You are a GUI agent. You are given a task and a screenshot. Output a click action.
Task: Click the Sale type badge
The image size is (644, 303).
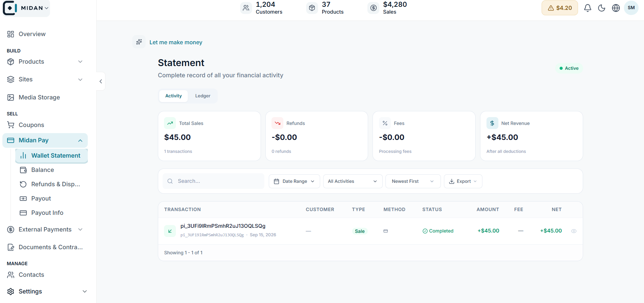point(360,231)
